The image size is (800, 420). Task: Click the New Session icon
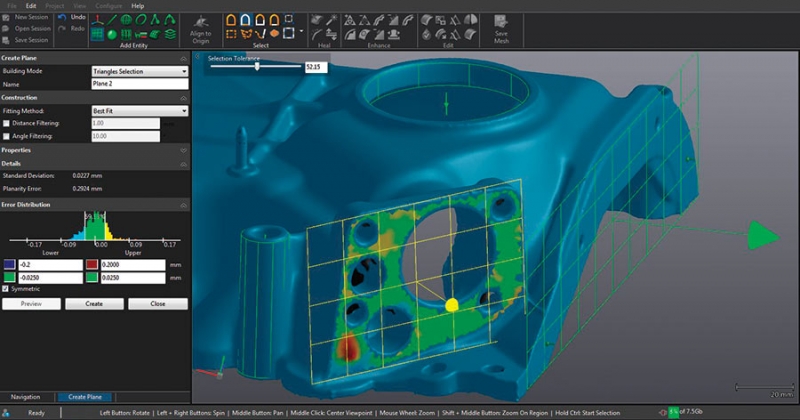point(8,17)
